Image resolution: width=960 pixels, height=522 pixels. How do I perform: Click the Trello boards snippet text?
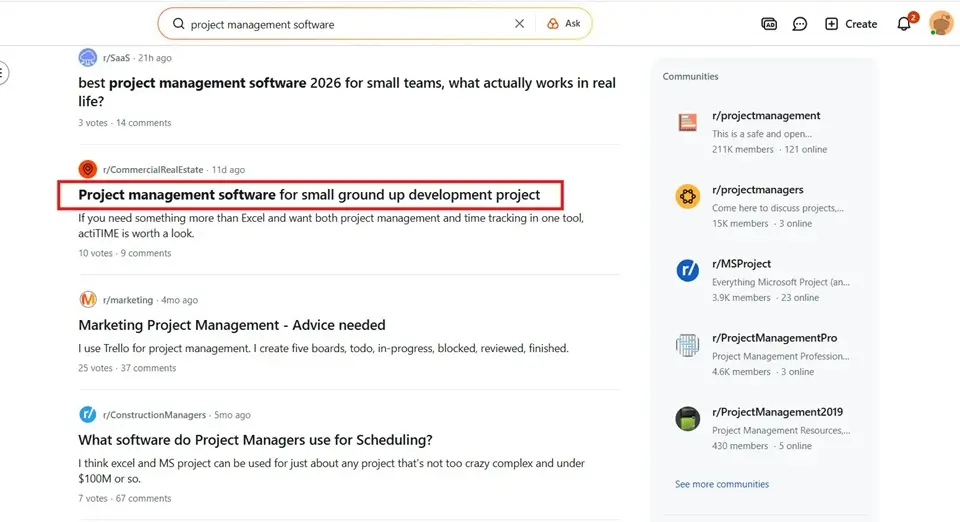click(x=323, y=348)
